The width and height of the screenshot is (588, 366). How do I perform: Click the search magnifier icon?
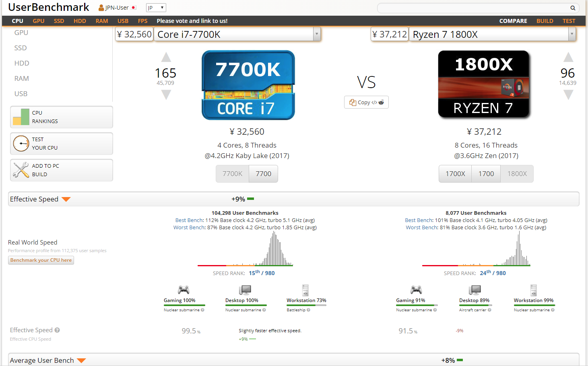click(x=573, y=8)
